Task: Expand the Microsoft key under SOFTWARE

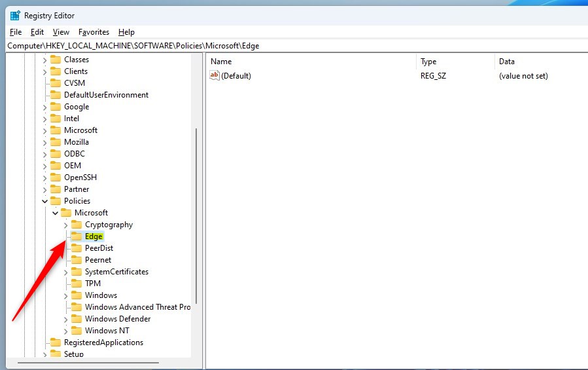Action: [44, 131]
